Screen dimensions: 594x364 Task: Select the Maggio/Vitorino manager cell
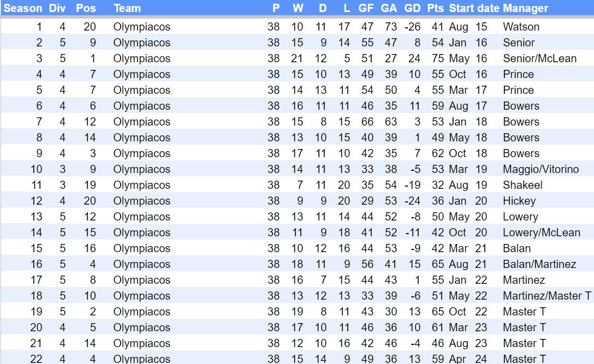click(540, 169)
